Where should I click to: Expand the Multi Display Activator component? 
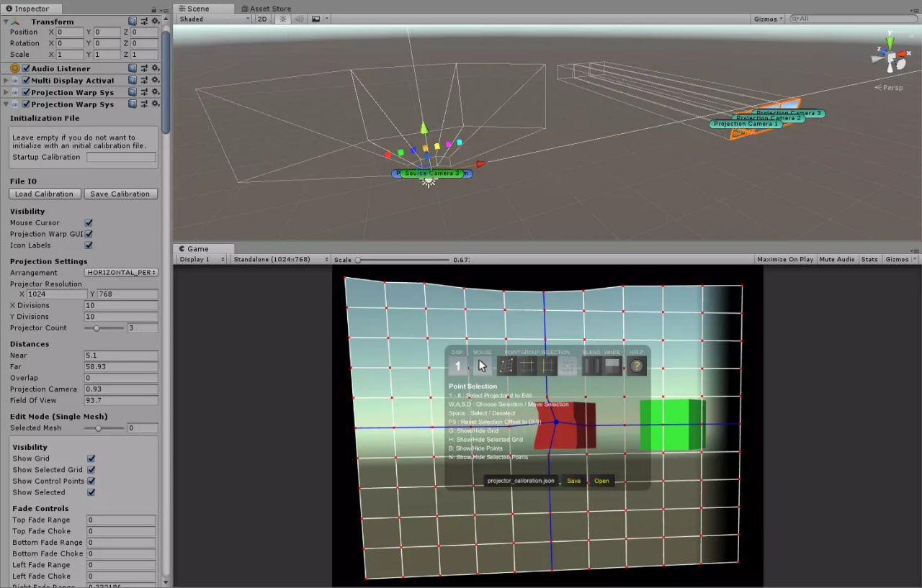point(6,81)
